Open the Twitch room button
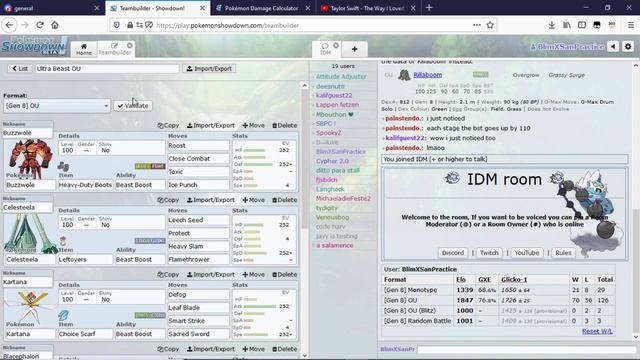The width and height of the screenshot is (640, 360). coord(489,253)
